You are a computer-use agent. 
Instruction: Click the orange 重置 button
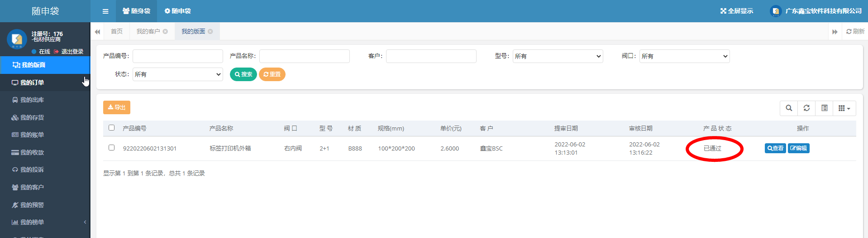click(272, 74)
